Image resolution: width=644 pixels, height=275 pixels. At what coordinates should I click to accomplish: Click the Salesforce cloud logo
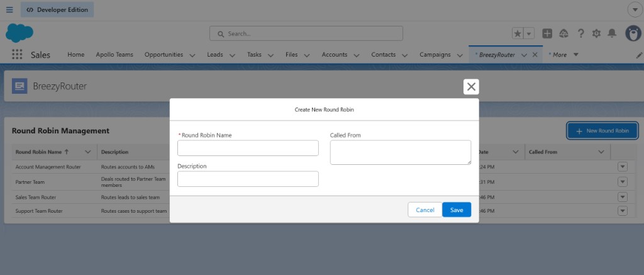point(19,33)
